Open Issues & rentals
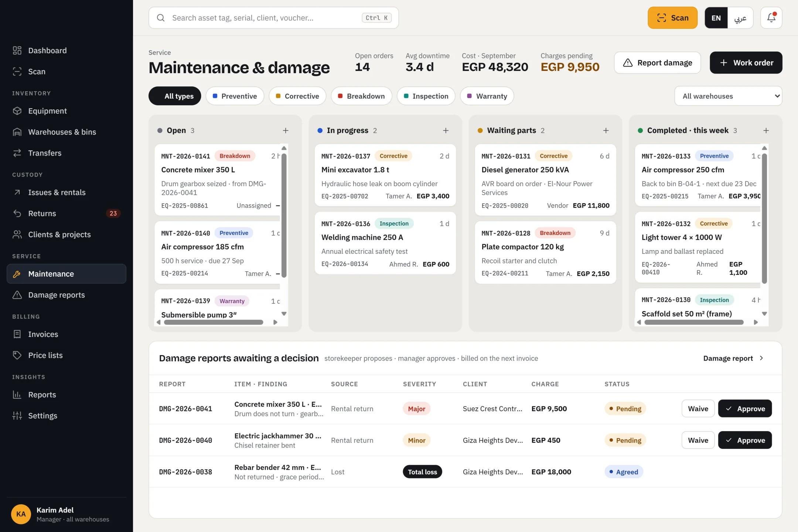The image size is (798, 532). (x=66, y=192)
